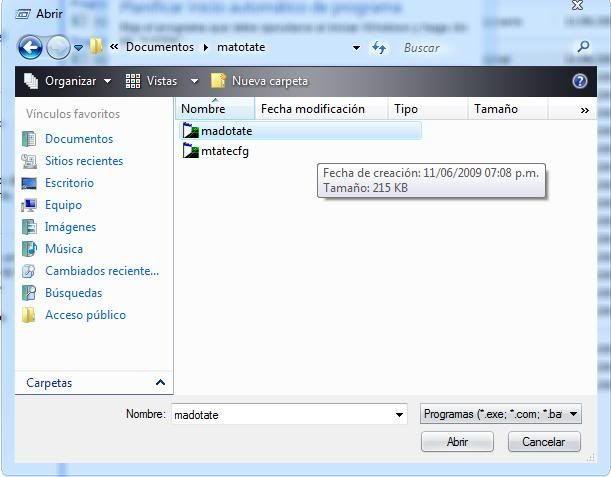This screenshot has height=477, width=611.
Task: Click the Música note icon
Action: 29,249
